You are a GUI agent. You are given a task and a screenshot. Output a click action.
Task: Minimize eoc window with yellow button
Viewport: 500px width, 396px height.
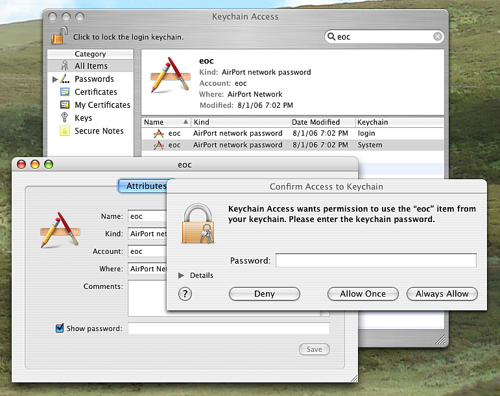coord(35,164)
